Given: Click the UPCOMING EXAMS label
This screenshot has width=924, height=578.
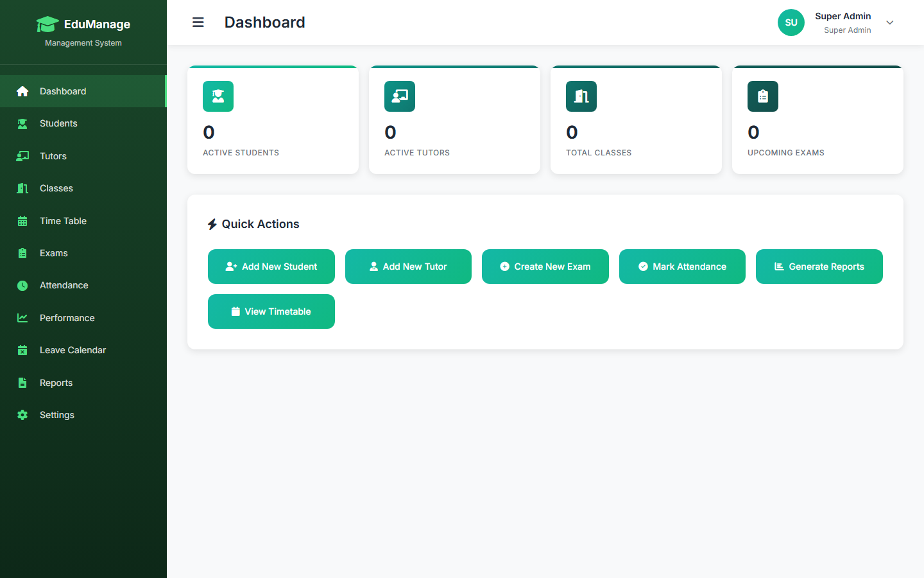Looking at the screenshot, I should (x=786, y=153).
